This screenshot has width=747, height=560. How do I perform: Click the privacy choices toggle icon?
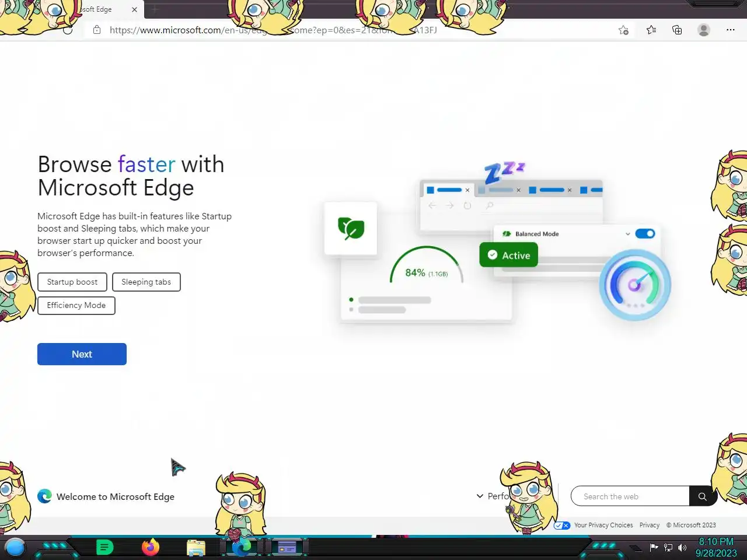coord(562,525)
